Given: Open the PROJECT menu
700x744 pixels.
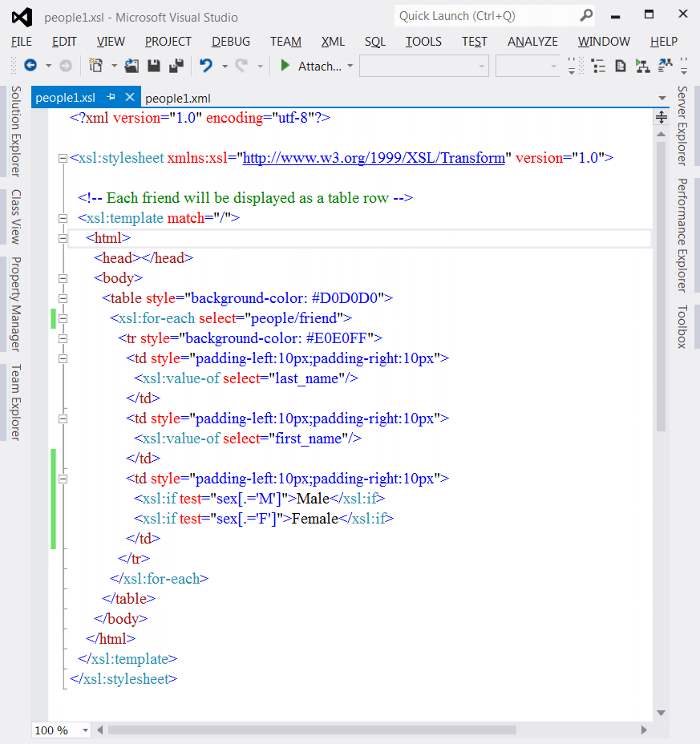Looking at the screenshot, I should [168, 42].
